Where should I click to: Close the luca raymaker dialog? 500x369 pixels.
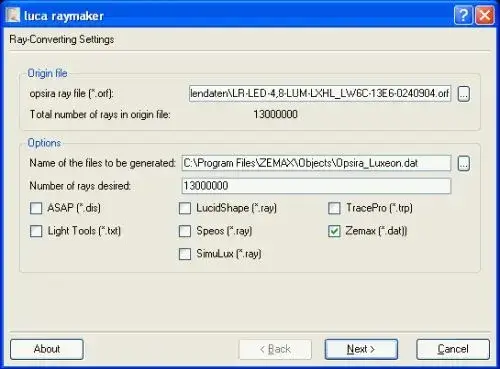pos(484,15)
